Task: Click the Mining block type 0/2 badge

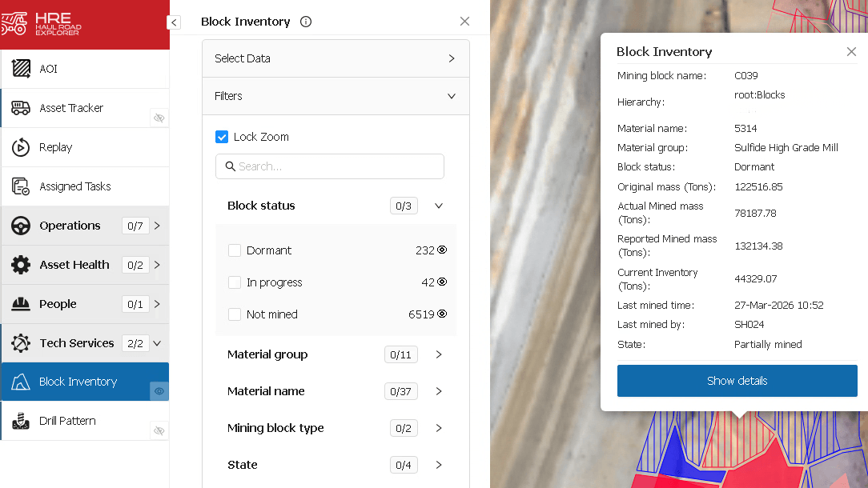Action: tap(404, 428)
